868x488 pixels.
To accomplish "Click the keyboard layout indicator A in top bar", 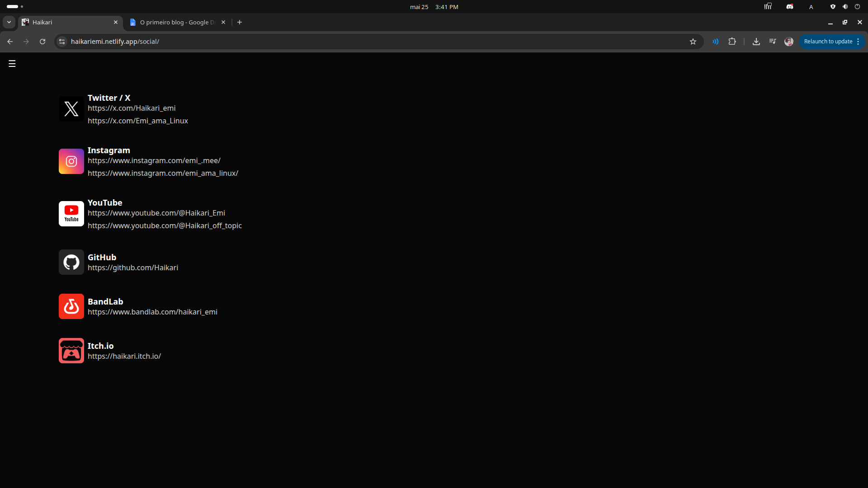I will pos(811,7).
